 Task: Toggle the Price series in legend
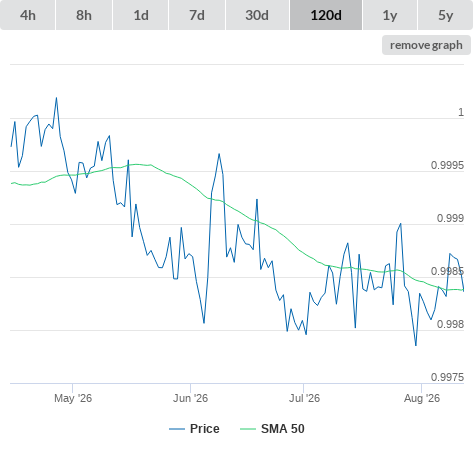(194, 429)
